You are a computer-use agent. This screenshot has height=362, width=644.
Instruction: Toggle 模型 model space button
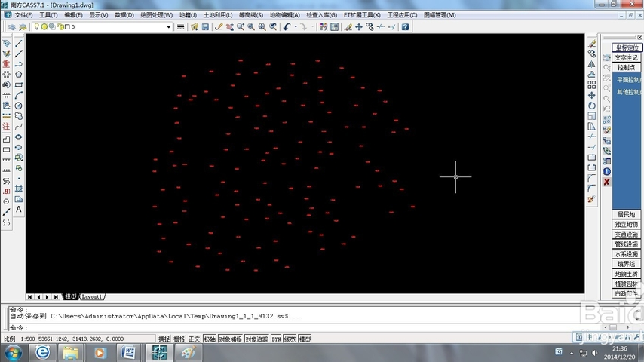[305, 339]
